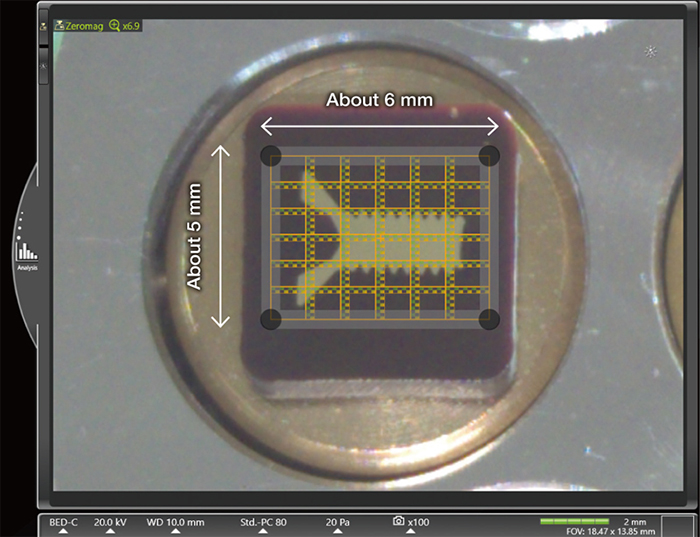Click the Zeromag stage image icon

click(59, 24)
